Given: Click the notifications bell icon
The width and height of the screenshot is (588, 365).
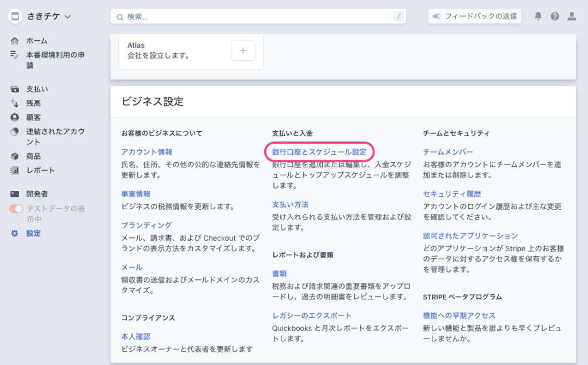Looking at the screenshot, I should 538,17.
